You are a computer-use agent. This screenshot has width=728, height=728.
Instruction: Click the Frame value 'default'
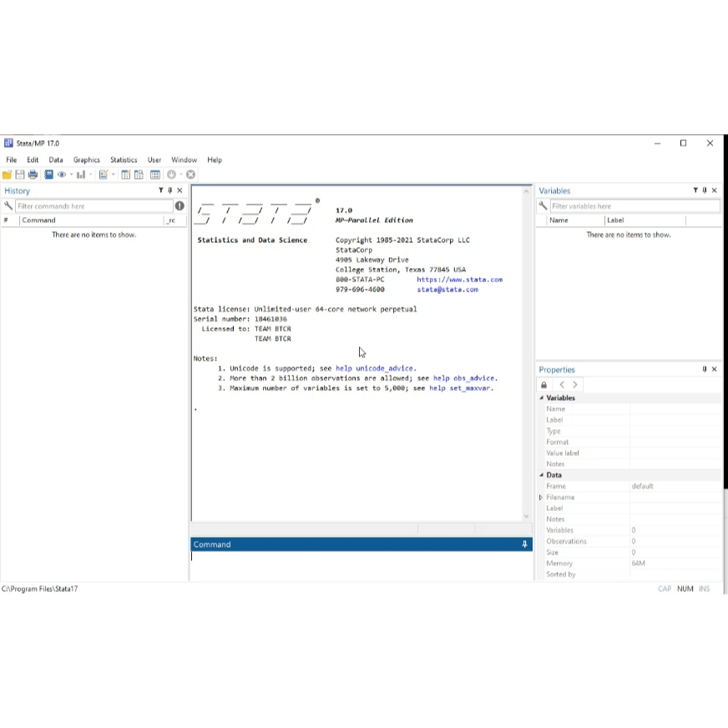(642, 486)
